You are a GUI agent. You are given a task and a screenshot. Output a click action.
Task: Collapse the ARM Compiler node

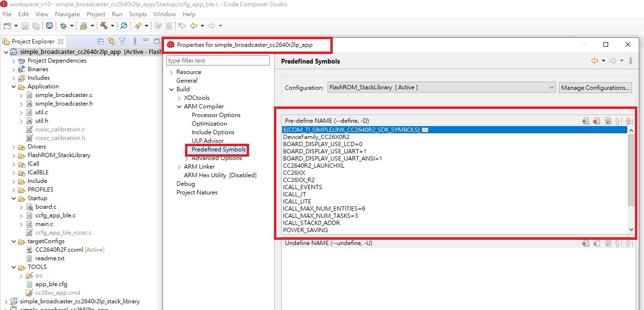point(179,107)
